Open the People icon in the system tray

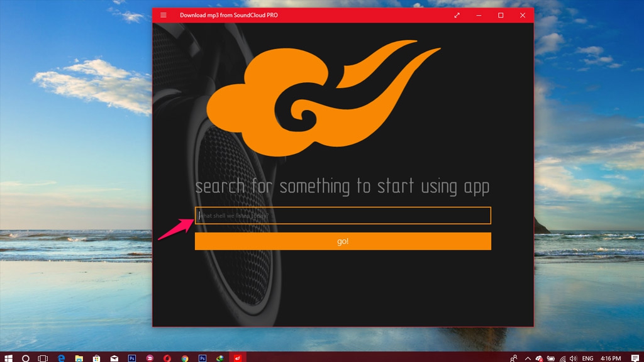[x=513, y=358]
